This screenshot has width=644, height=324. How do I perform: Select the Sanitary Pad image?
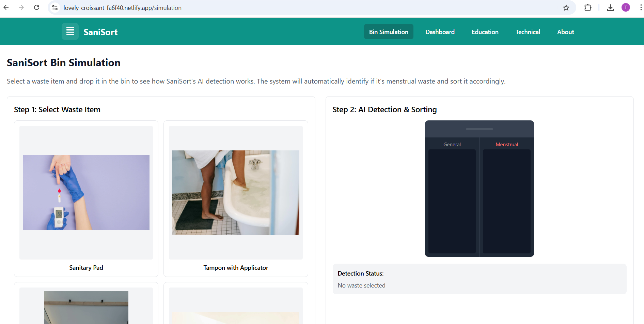click(x=86, y=193)
